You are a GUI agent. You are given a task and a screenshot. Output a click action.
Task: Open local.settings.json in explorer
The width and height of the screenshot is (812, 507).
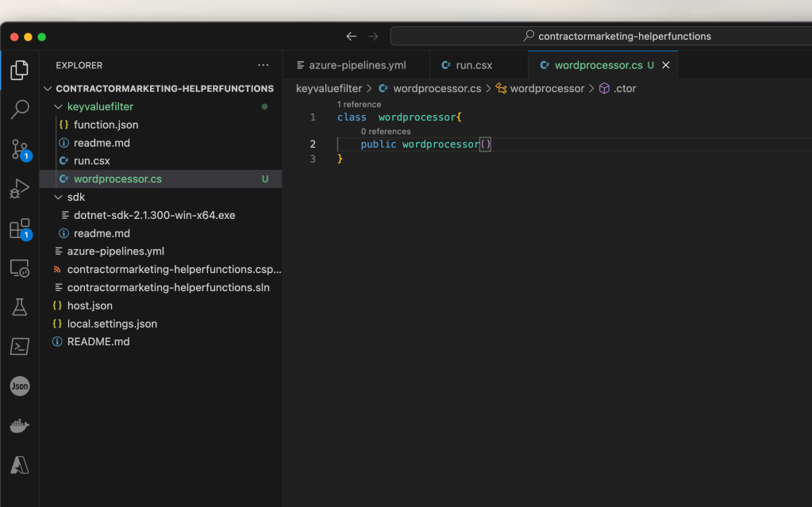coord(160,324)
